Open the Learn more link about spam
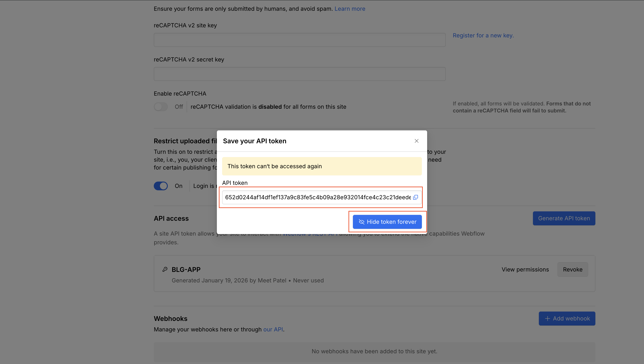The image size is (644, 364). click(350, 9)
